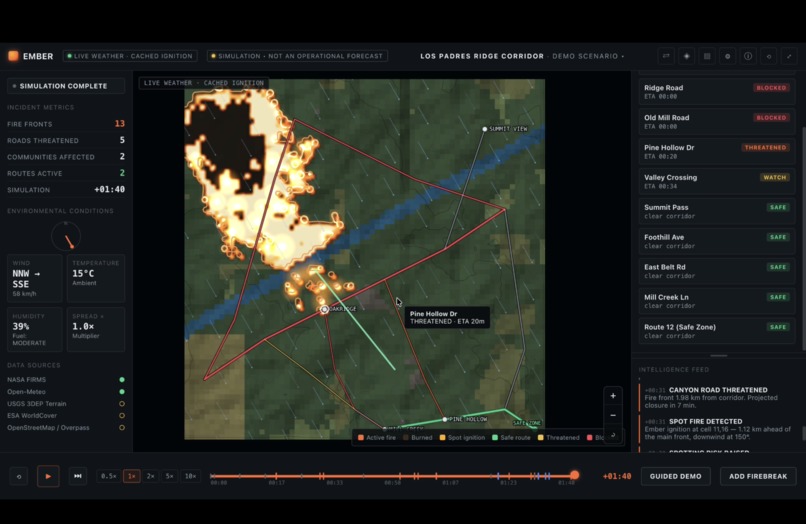Set playback speed to 2×

coord(151,476)
